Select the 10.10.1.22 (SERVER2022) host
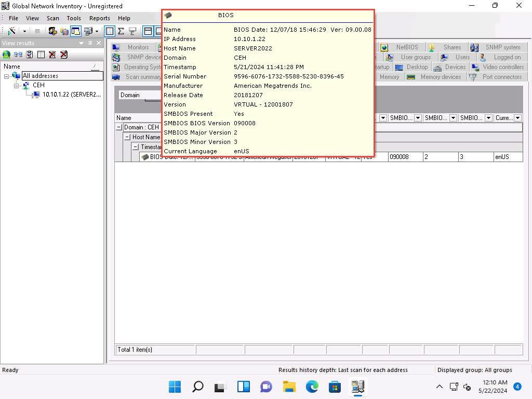Viewport: 532px width, 399px height. tap(71, 95)
